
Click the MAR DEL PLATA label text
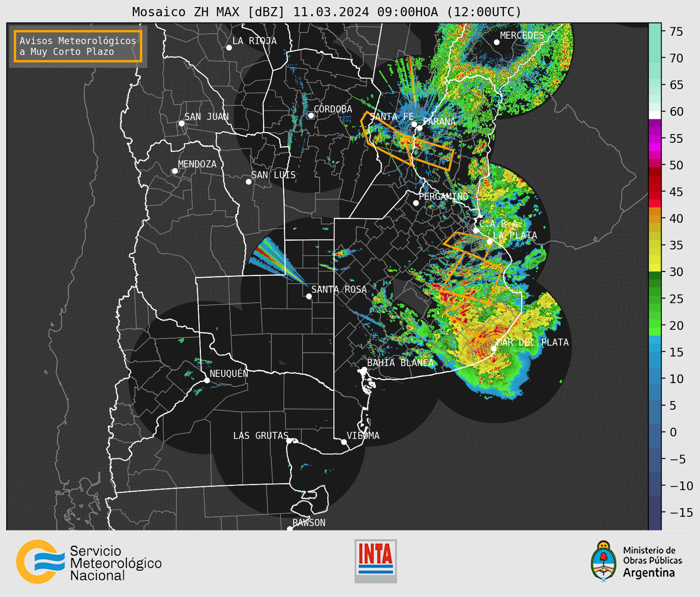tap(532, 342)
